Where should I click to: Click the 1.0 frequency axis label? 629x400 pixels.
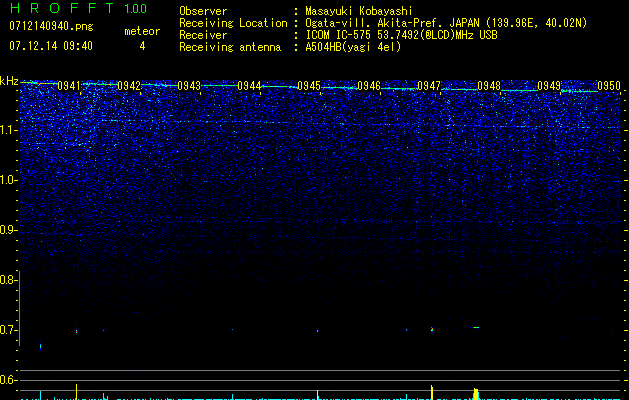pos(9,180)
